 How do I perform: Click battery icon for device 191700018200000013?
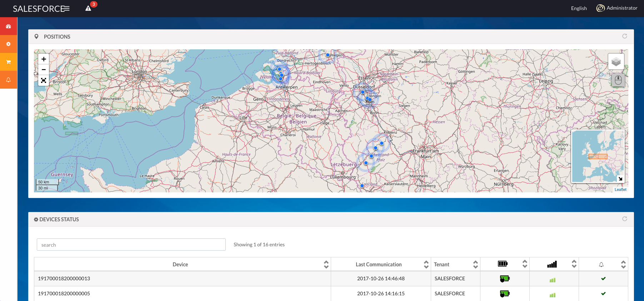click(x=505, y=278)
